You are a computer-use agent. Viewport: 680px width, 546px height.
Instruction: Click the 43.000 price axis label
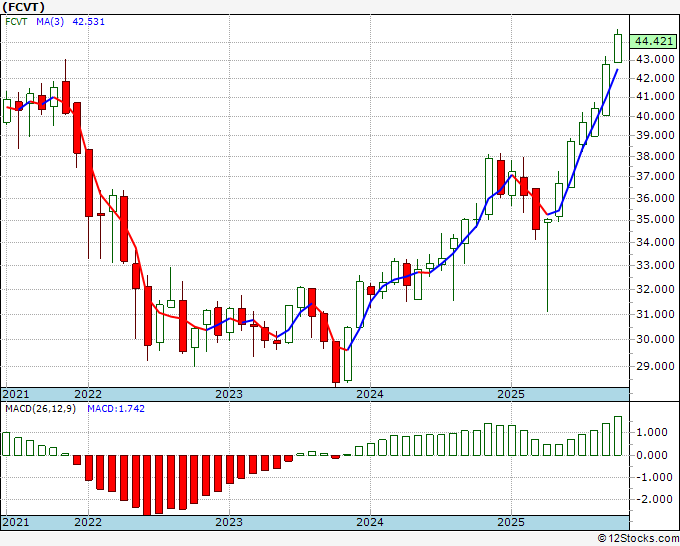tap(655, 59)
